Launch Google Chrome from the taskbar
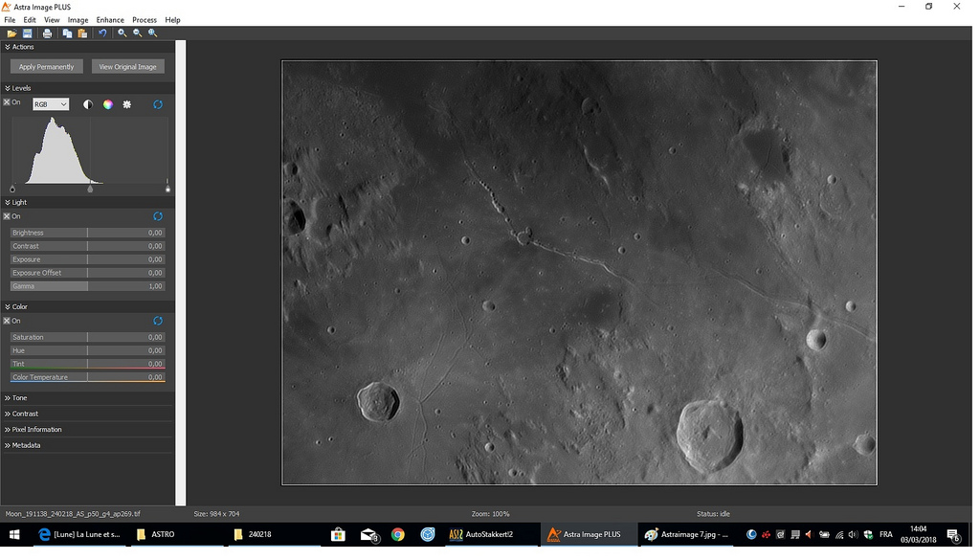980x560 pixels. coord(398,534)
